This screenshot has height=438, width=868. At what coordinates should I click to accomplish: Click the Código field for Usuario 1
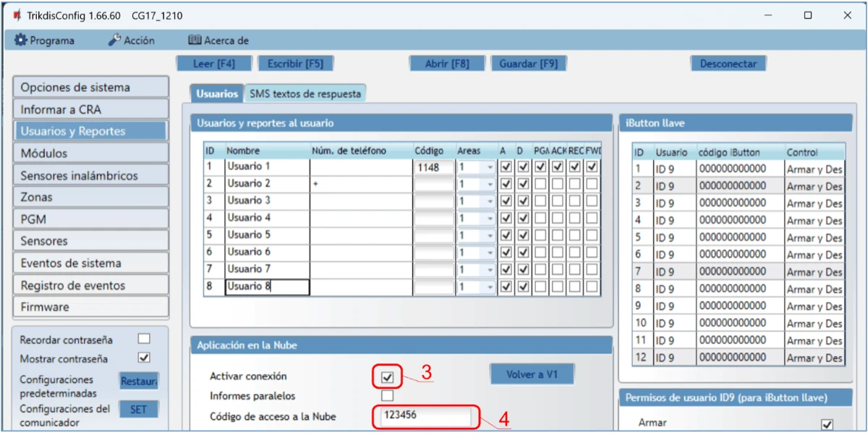(433, 167)
